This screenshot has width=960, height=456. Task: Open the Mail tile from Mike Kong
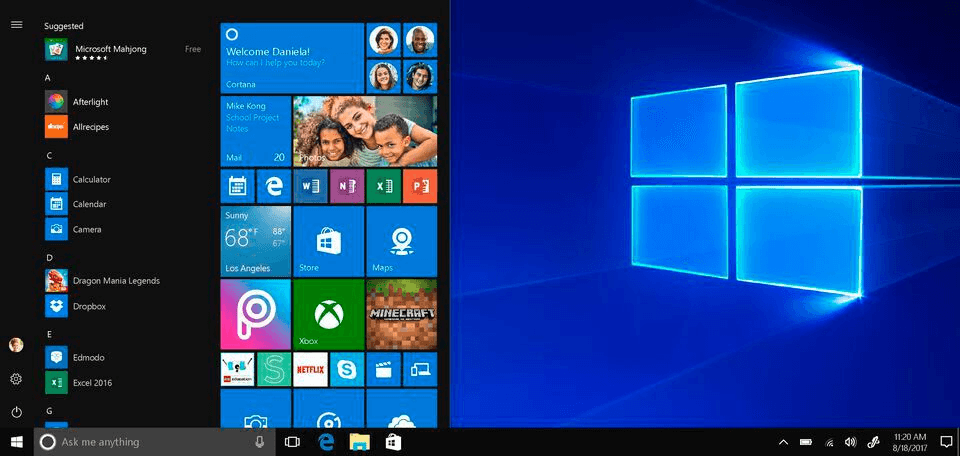click(x=255, y=131)
